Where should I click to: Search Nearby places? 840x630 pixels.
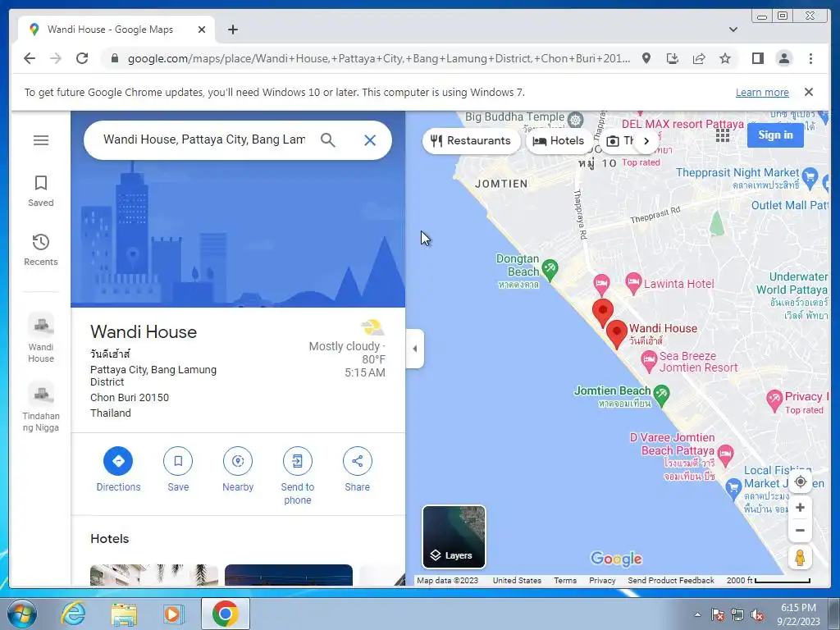pyautogui.click(x=238, y=470)
